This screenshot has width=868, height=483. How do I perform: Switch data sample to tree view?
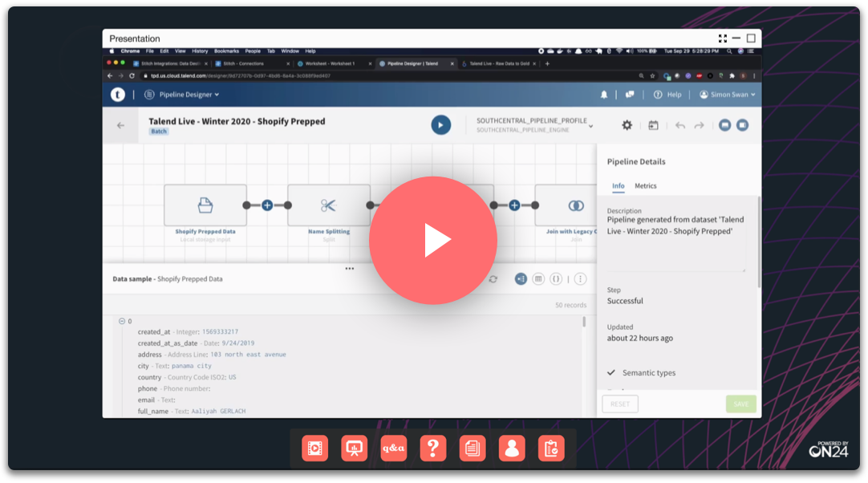coord(521,279)
